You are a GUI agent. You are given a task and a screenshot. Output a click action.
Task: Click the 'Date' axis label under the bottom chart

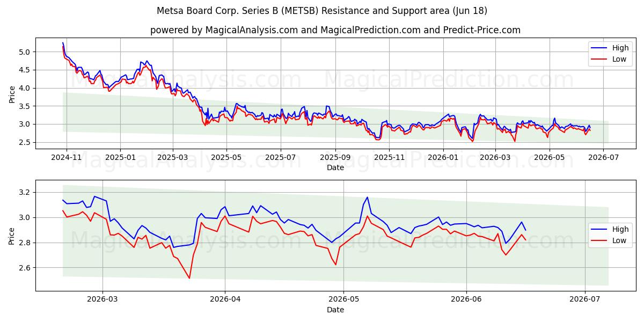335,310
